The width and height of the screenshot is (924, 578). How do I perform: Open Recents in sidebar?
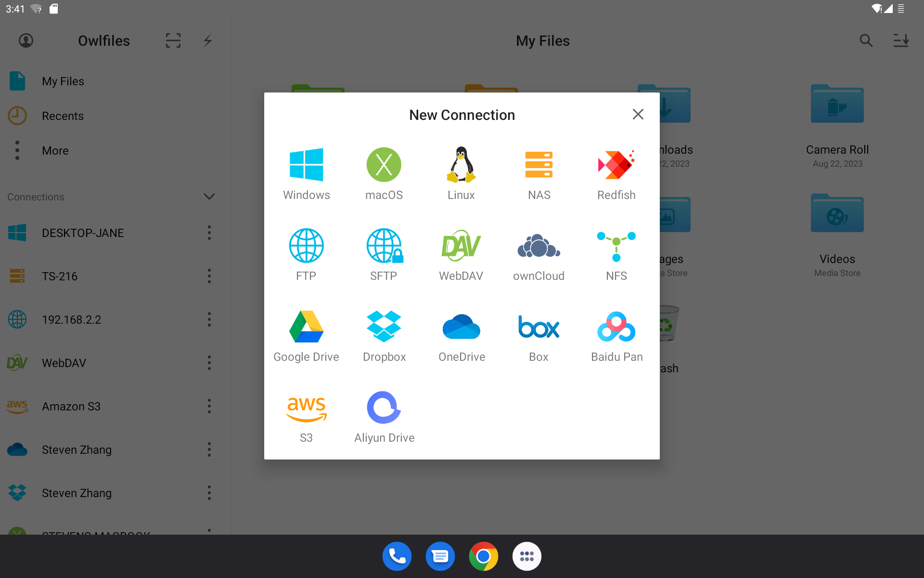115,116
